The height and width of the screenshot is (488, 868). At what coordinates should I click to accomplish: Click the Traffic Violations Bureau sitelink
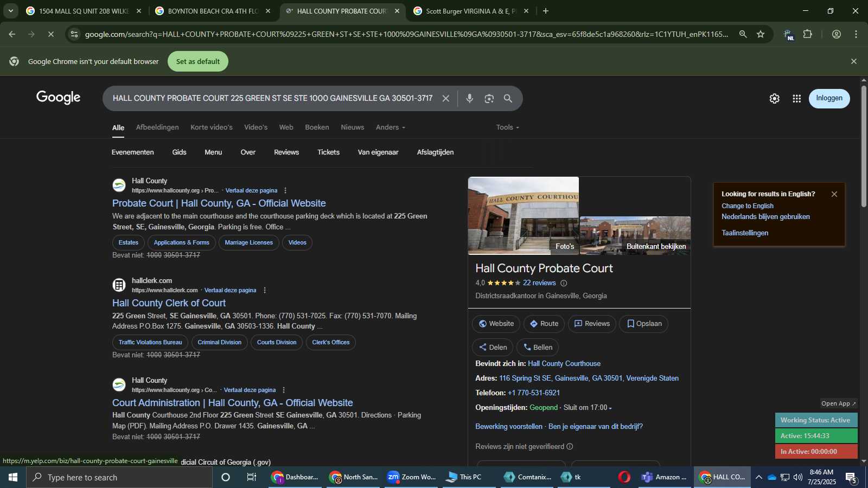pyautogui.click(x=150, y=343)
